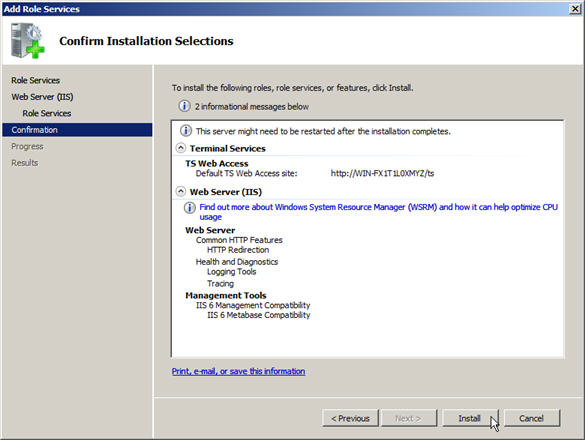Collapse the Web Server (IIS) section

point(181,191)
